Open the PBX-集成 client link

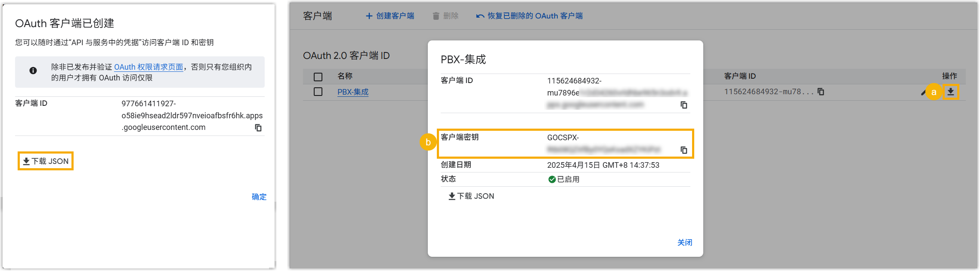point(353,92)
